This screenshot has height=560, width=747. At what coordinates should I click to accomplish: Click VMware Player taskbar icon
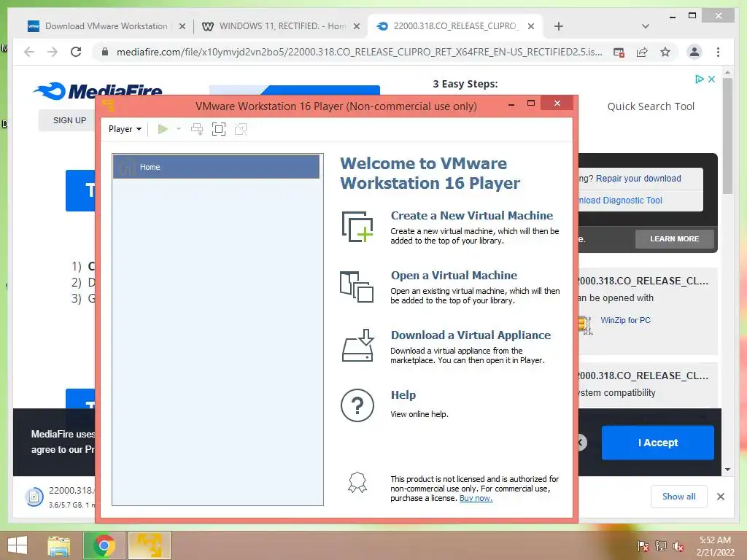149,545
